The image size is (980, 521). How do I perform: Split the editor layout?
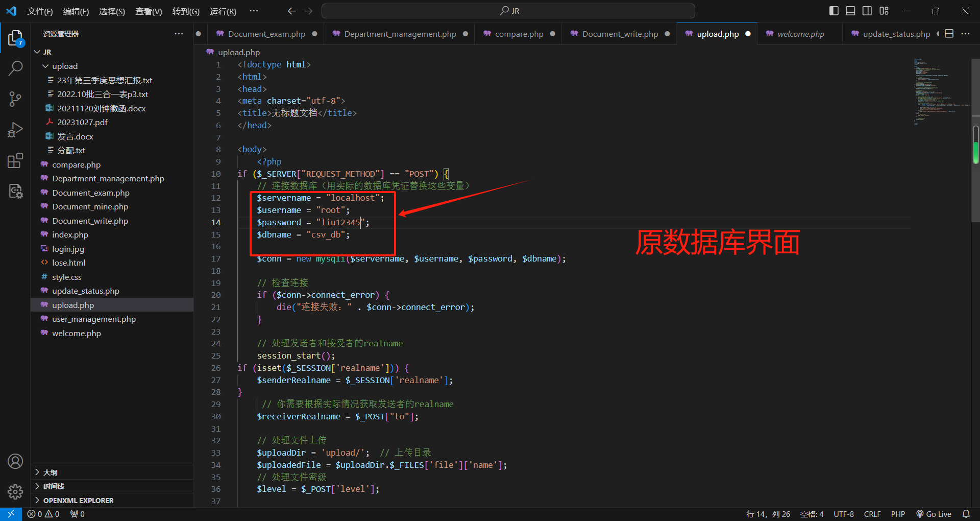pyautogui.click(x=949, y=34)
